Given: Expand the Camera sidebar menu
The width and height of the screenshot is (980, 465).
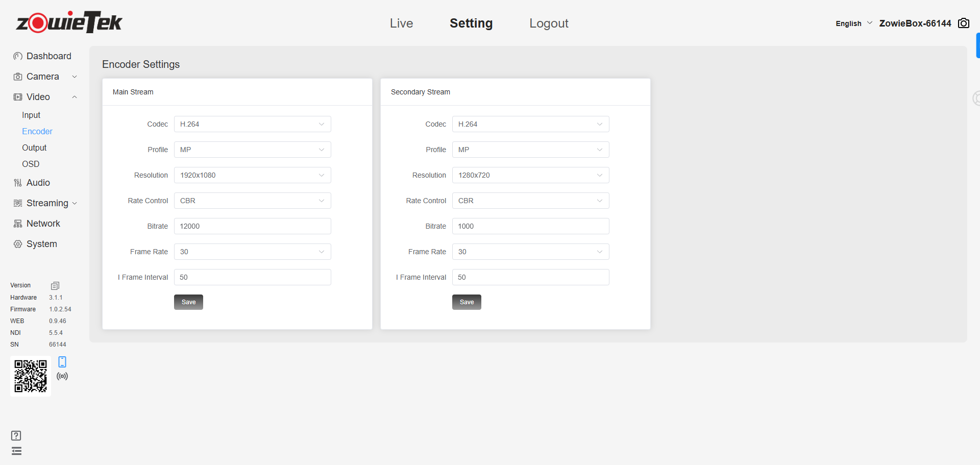Looking at the screenshot, I should coord(45,77).
